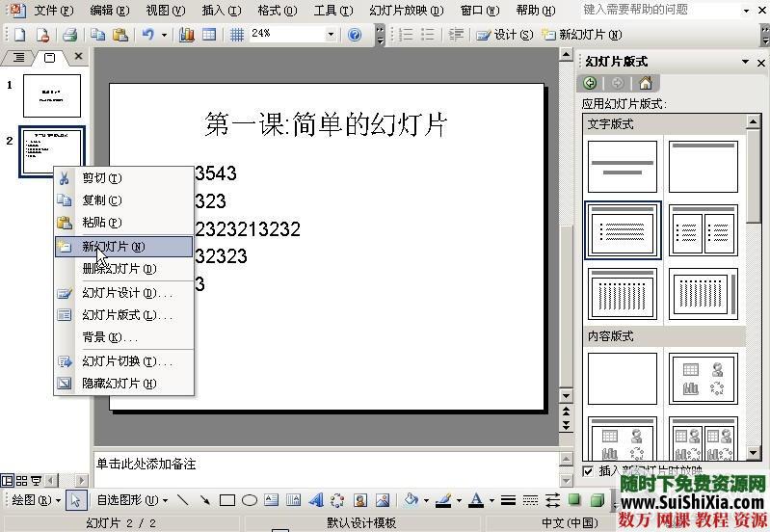This screenshot has width=770, height=532.
Task: Open the 自选图形(U) AutoShapes dropdown
Action: (132, 500)
